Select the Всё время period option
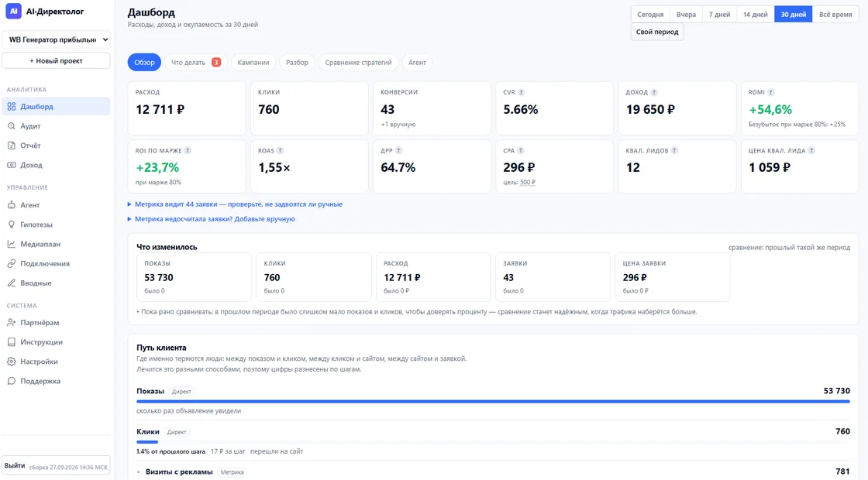This screenshot has height=480, width=868. pos(835,15)
